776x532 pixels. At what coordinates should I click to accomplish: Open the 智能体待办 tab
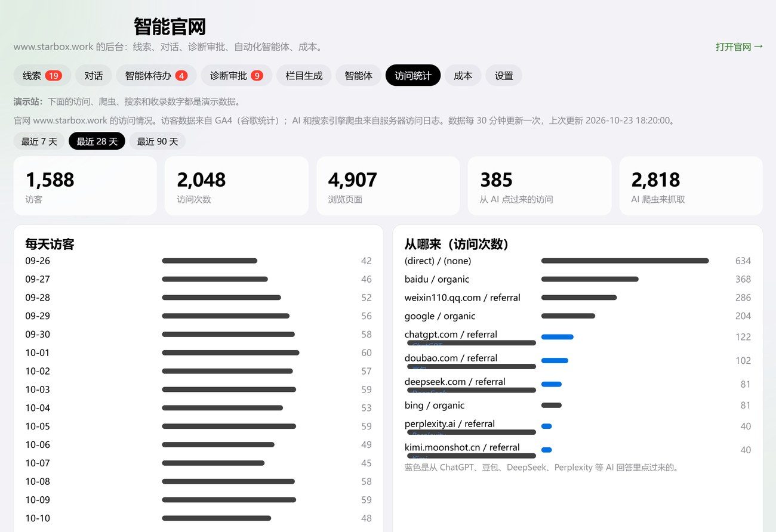156,76
